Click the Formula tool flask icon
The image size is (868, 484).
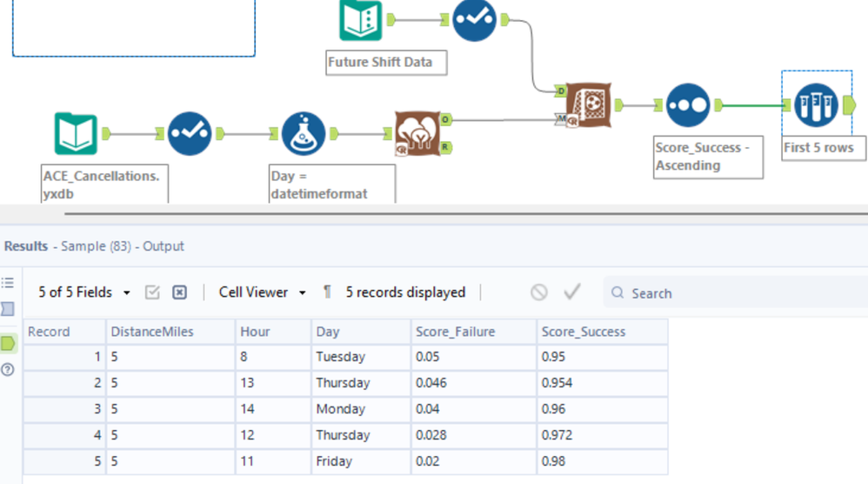coord(303,134)
